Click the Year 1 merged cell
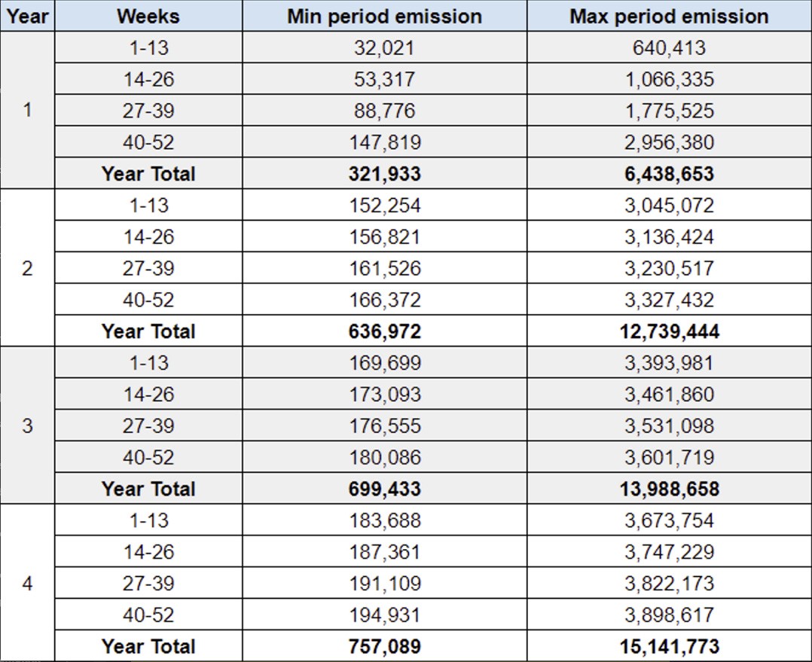Viewport: 812px width, 662px height. (x=27, y=111)
